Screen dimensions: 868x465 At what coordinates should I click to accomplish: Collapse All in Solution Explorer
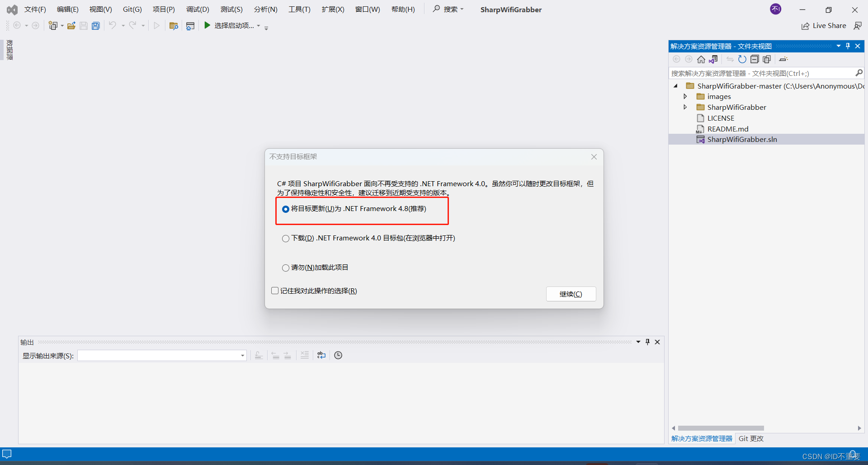[754, 59]
